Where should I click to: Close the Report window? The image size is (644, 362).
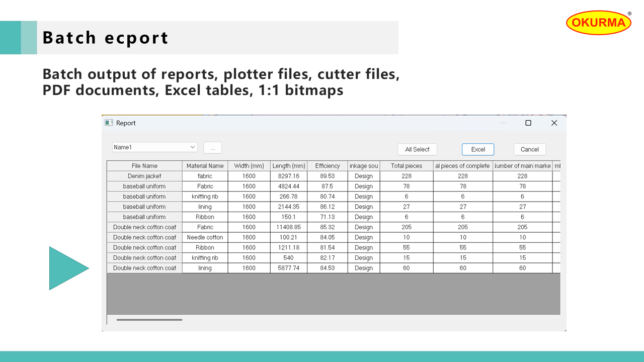[x=554, y=123]
